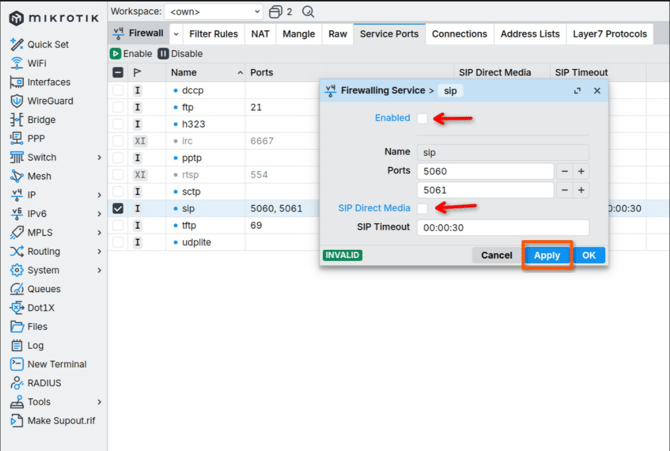Click the Enable play icon in toolbar
Viewport: 670px width, 451px height.
pyautogui.click(x=116, y=53)
